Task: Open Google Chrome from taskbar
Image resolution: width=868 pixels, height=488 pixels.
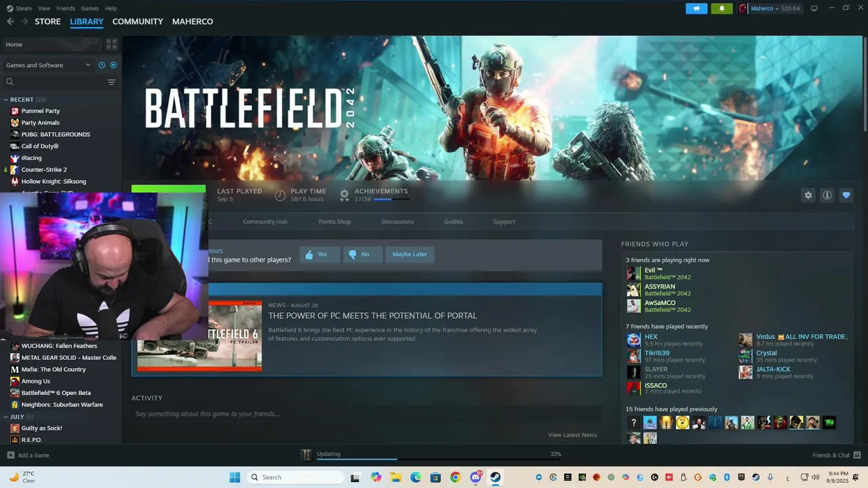Action: (455, 477)
